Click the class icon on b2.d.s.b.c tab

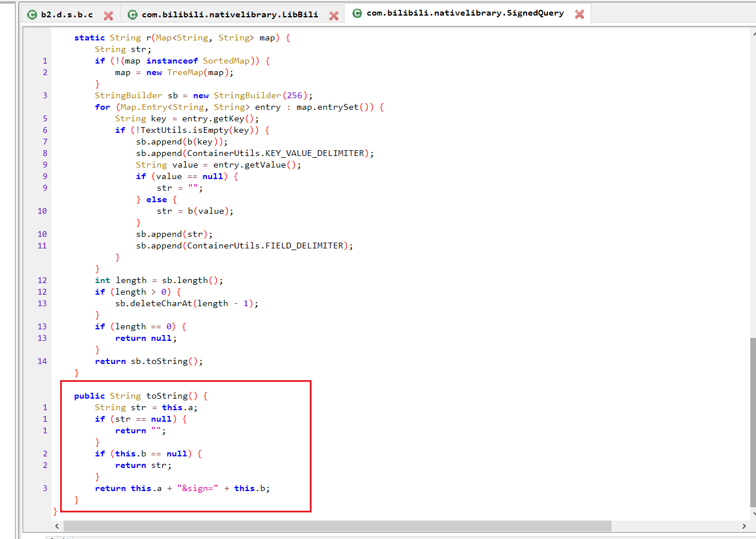point(32,14)
